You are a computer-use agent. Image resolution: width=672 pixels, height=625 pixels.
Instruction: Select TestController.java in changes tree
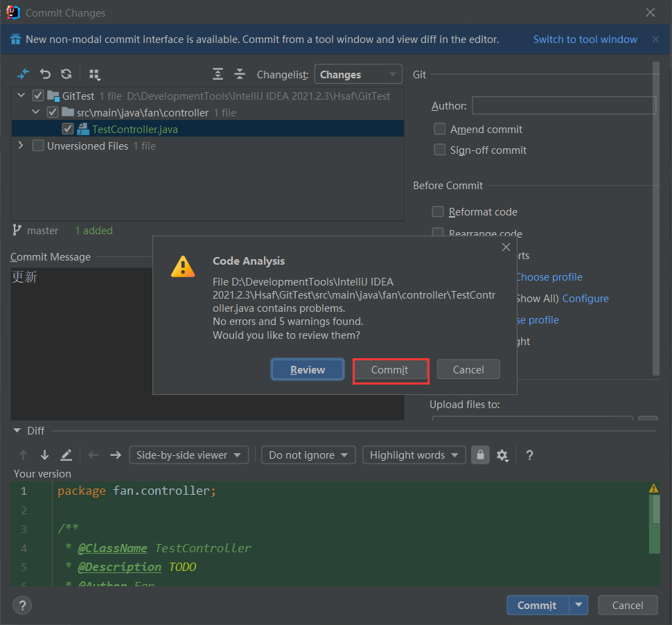coord(207,129)
